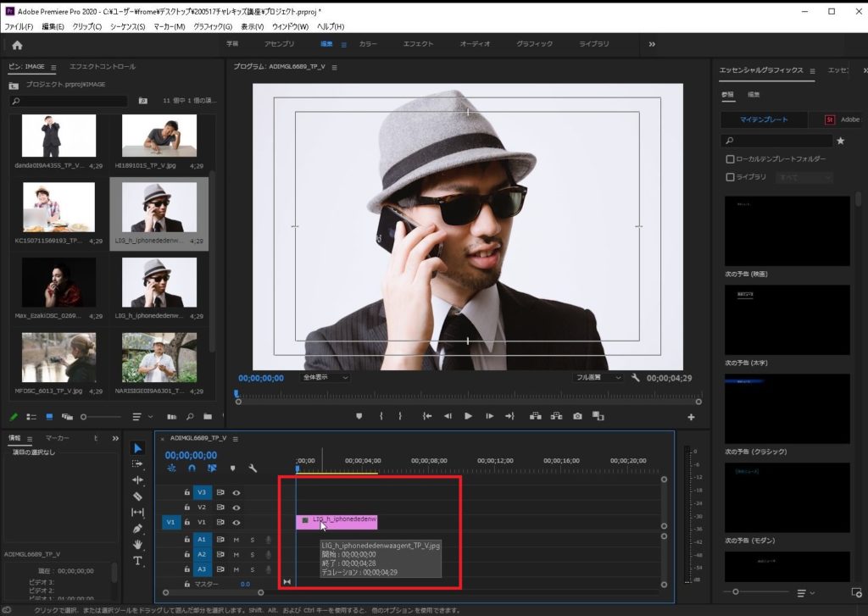Viewport: 868px width, 616px height.
Task: Enable the local templates folder checkbox
Action: (x=730, y=158)
